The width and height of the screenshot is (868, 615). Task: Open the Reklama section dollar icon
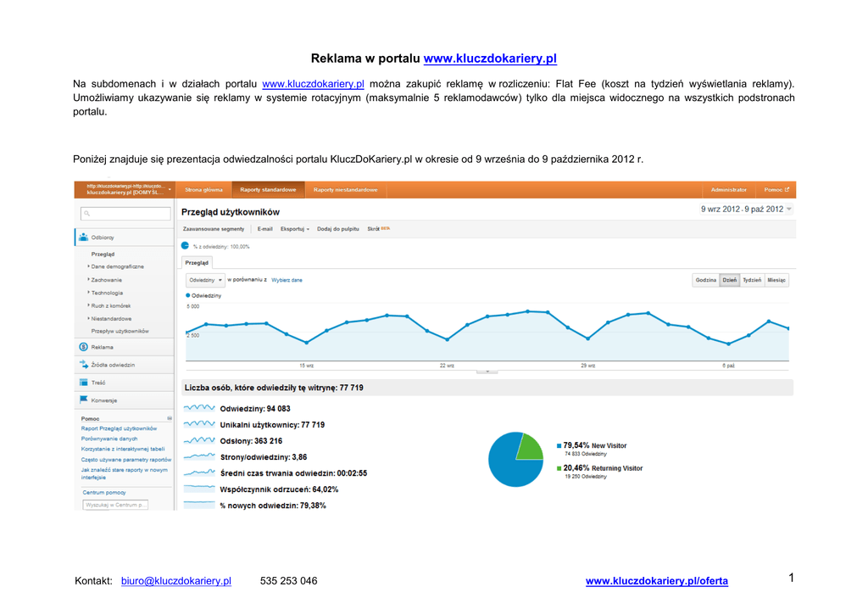point(83,347)
